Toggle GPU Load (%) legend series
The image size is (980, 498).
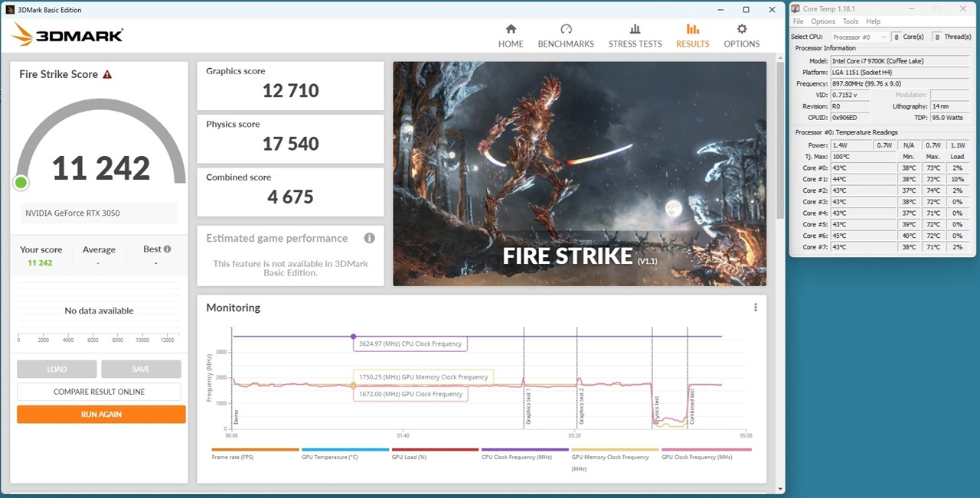coord(435,454)
